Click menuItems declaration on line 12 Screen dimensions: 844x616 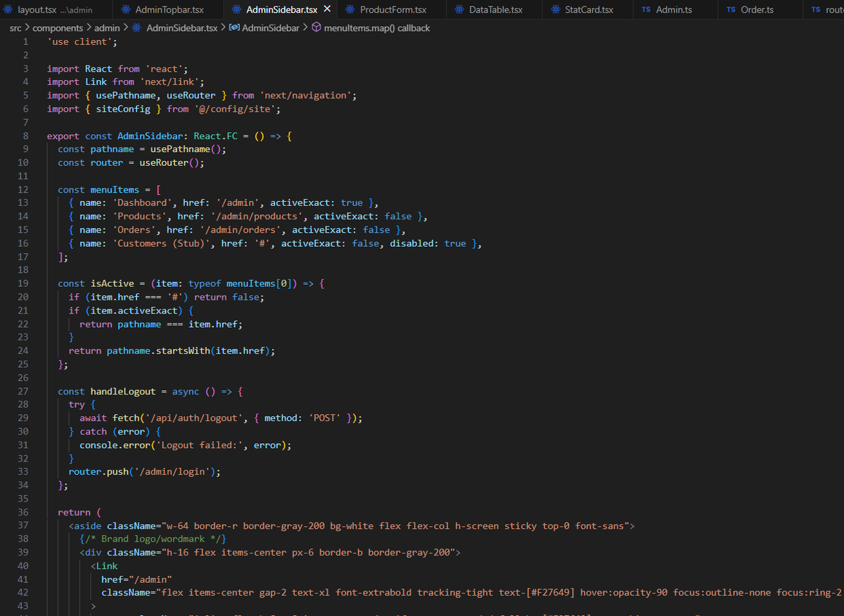tap(115, 190)
